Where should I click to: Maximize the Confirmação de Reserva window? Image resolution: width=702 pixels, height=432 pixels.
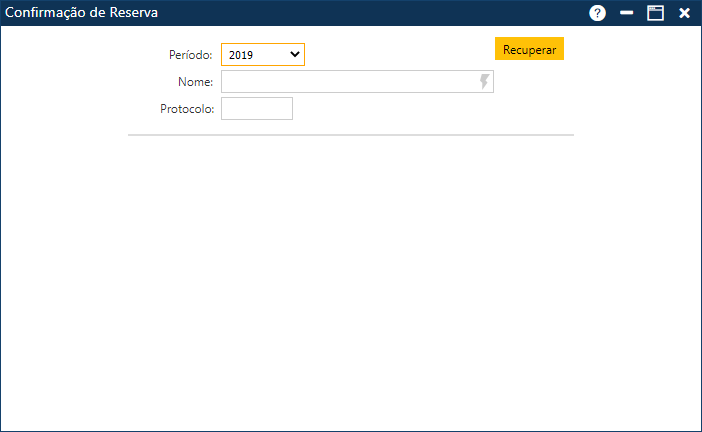coord(656,13)
